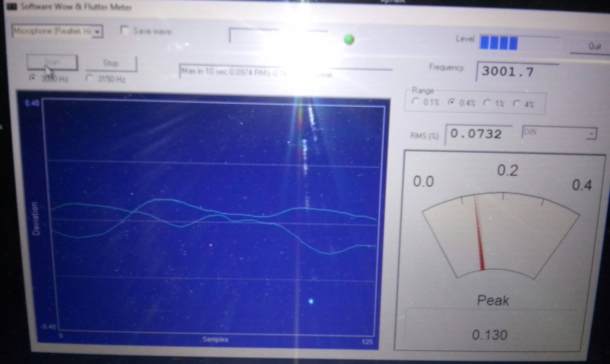
Task: Click the Microphone dropdown arrow button
Action: [98, 32]
